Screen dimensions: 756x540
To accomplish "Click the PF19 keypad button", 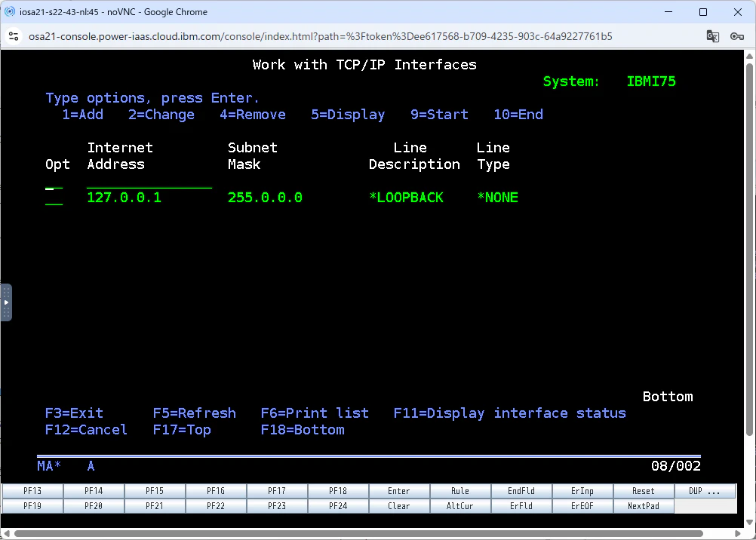I will pos(32,506).
